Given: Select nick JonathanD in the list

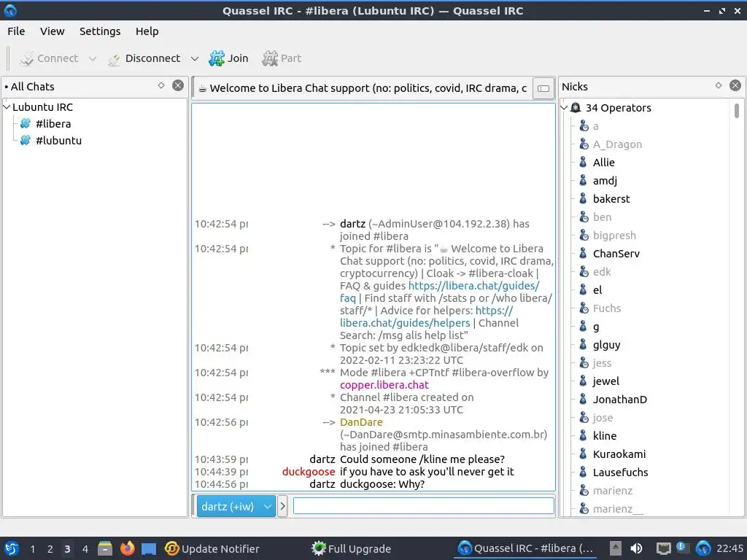Looking at the screenshot, I should pyautogui.click(x=620, y=400).
